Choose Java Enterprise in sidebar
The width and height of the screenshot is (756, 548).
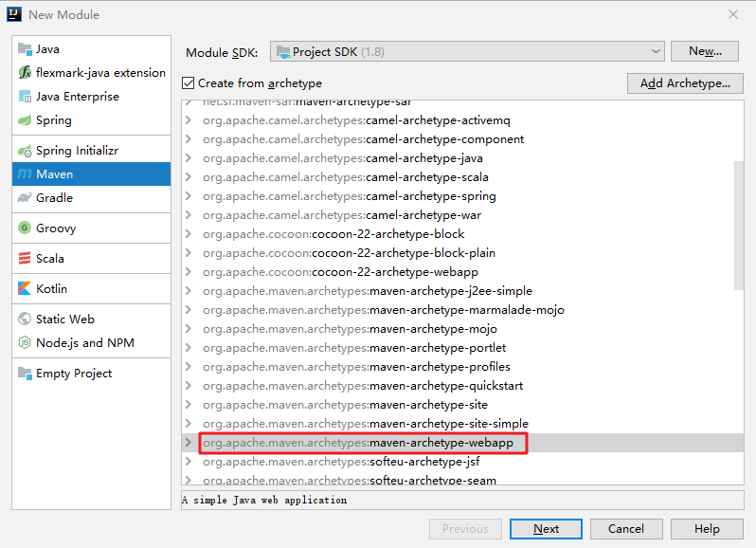(x=92, y=97)
